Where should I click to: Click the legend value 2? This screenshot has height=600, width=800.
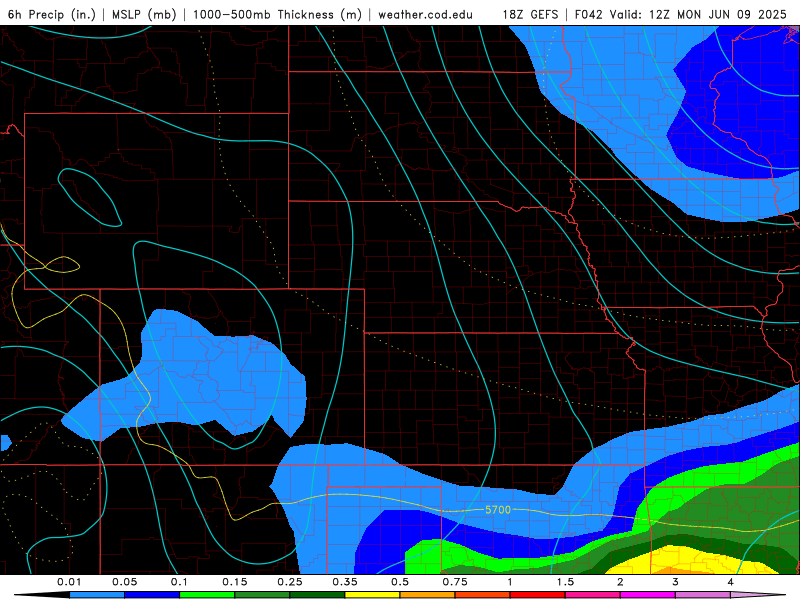point(620,582)
